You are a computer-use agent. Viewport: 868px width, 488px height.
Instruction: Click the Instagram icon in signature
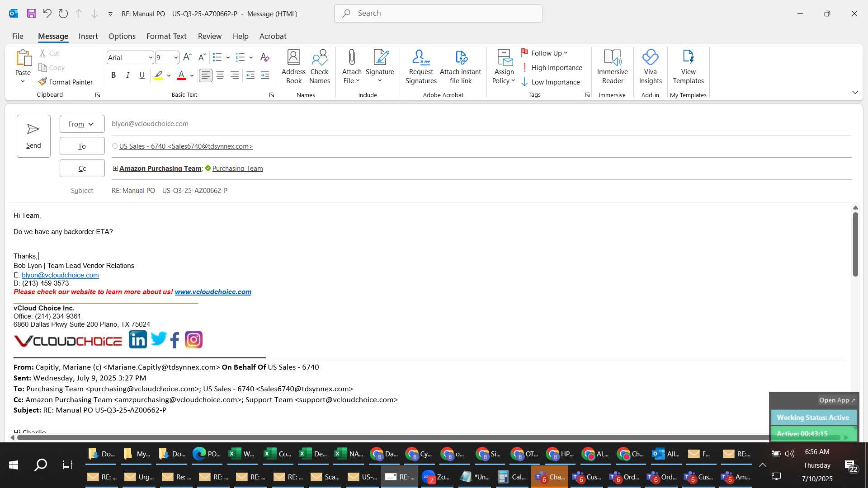coord(193,339)
